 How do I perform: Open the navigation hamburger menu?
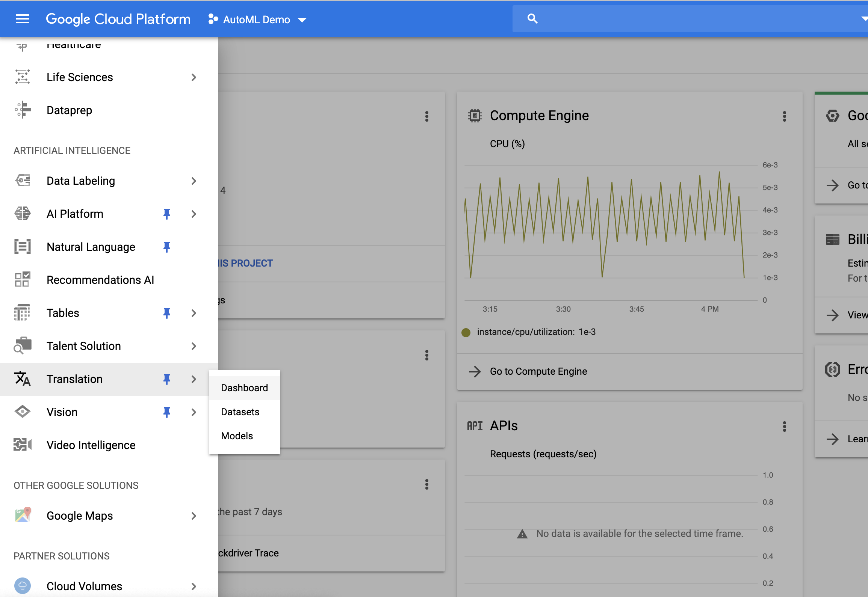click(x=22, y=19)
